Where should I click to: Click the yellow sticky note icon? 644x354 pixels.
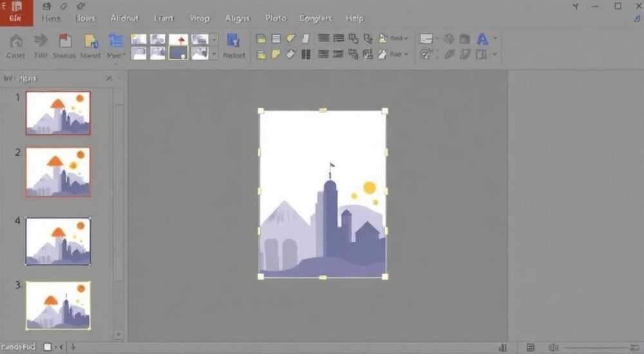click(x=276, y=54)
